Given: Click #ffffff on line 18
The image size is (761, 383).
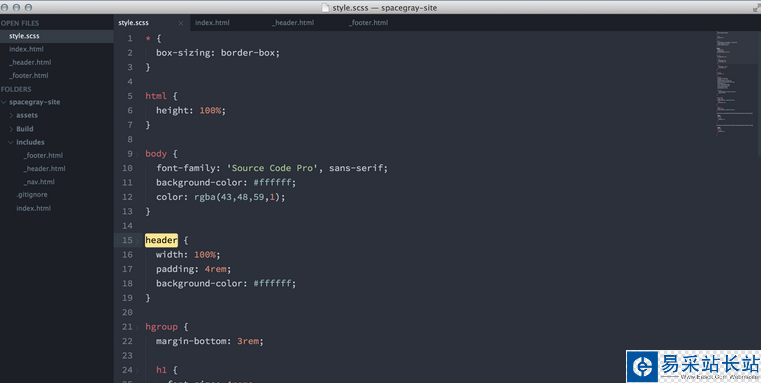Looking at the screenshot, I should (272, 283).
